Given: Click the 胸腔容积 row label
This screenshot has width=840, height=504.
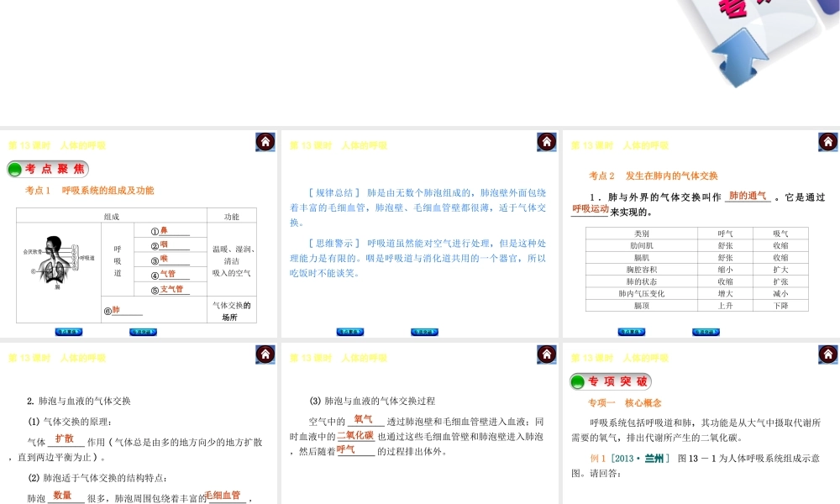Looking at the screenshot, I should point(641,270).
